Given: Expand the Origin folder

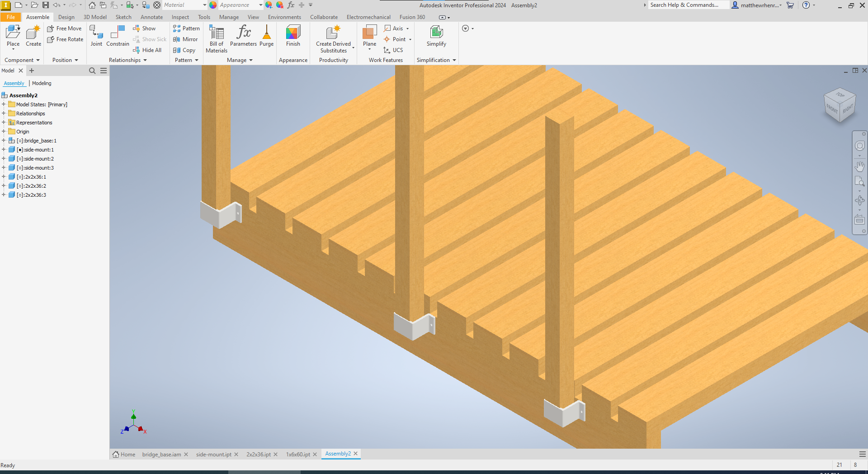Looking at the screenshot, I should click(4, 132).
